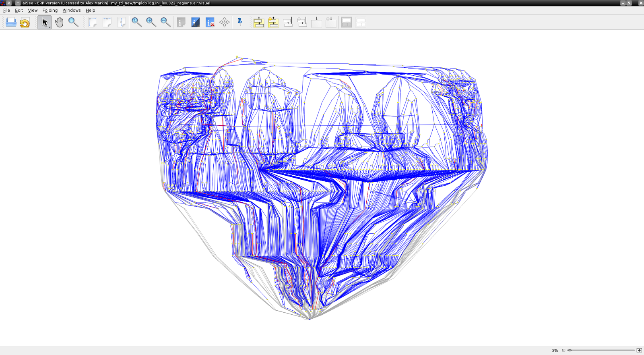Click the plus button beside zoom slider

(x=639, y=351)
